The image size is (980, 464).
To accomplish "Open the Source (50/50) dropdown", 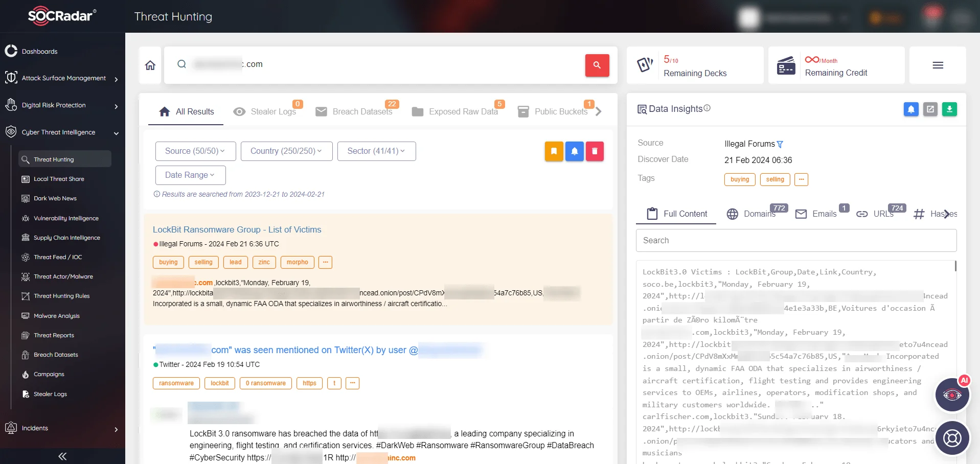I will point(195,151).
